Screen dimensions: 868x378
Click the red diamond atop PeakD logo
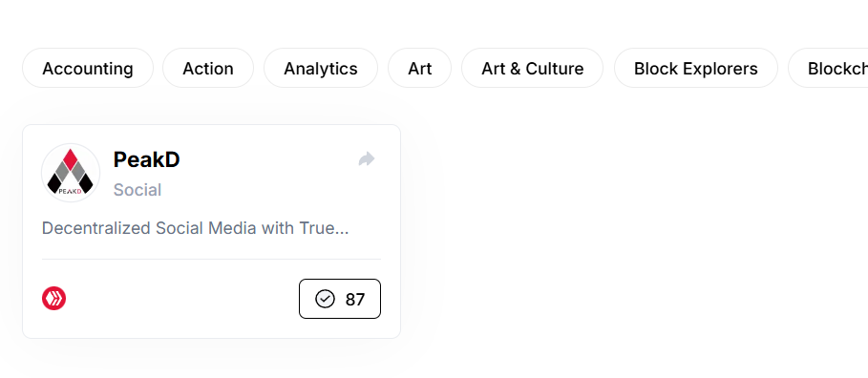click(71, 158)
